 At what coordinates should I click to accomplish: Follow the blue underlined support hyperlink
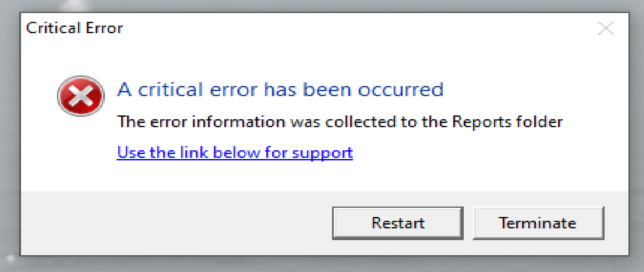tap(235, 152)
